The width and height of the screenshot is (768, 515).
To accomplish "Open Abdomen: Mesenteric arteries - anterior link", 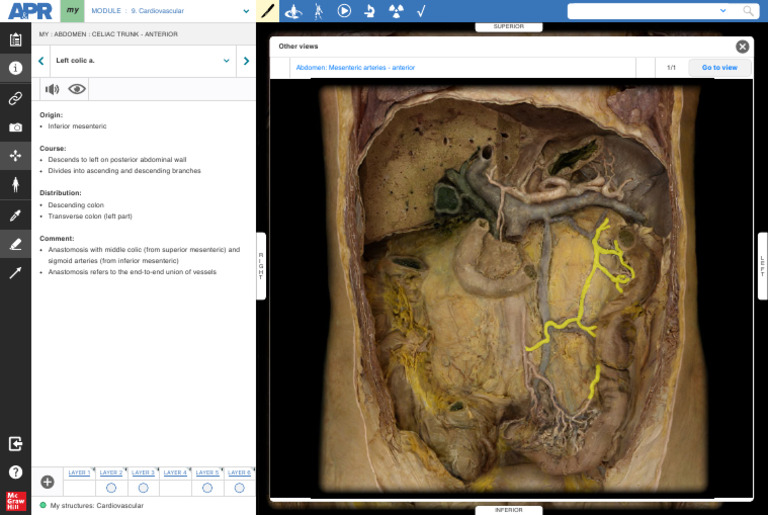I will pyautogui.click(x=355, y=68).
